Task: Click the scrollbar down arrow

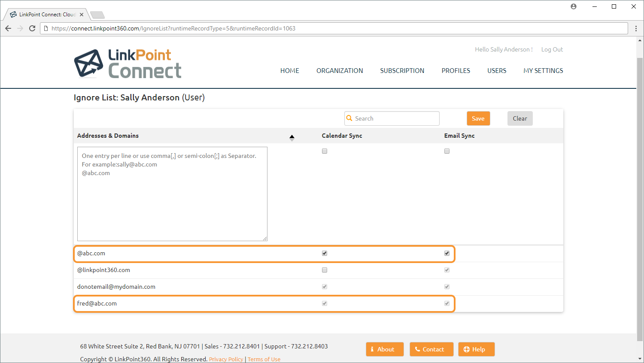Action: (x=640, y=359)
